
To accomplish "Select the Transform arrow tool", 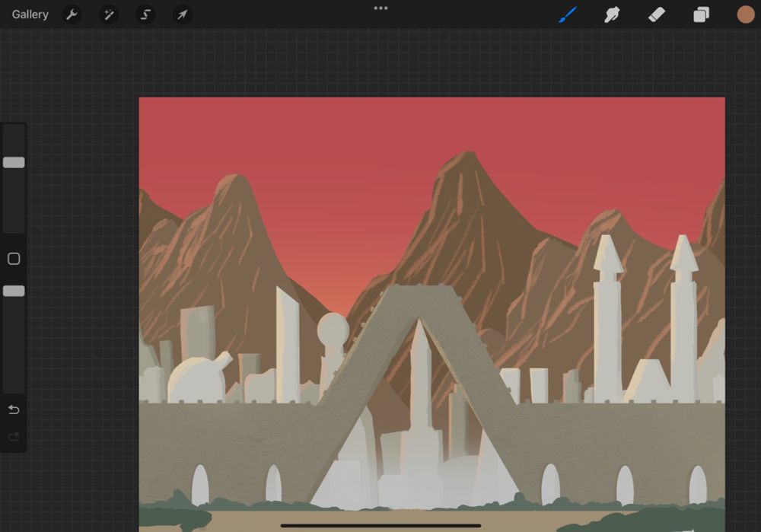I will click(181, 14).
